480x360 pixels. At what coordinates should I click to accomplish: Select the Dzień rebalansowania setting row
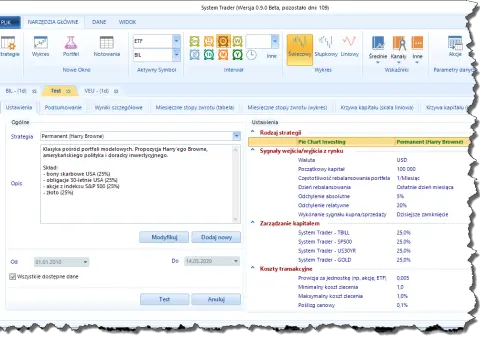(x=359, y=187)
